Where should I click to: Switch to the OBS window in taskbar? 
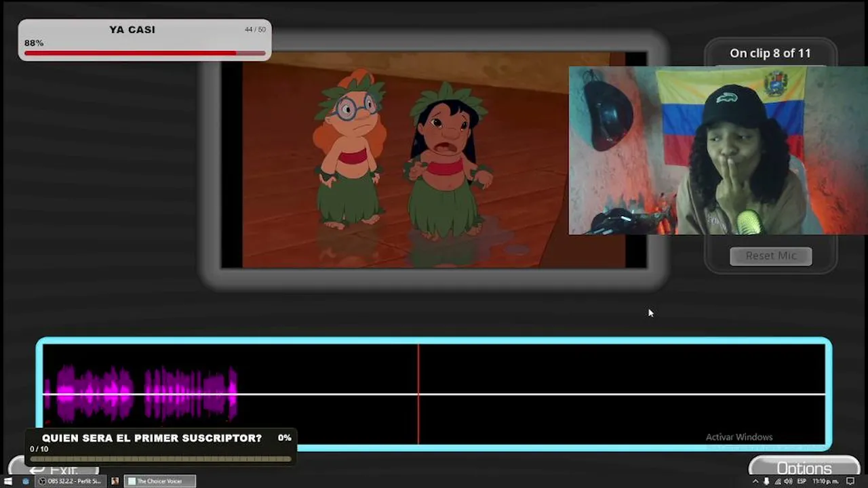(71, 481)
